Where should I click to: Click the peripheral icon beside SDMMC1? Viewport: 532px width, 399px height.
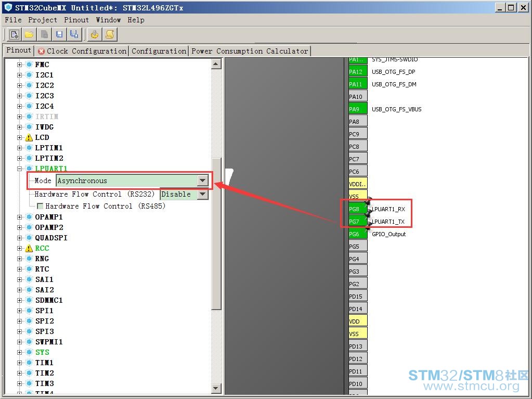(29, 300)
